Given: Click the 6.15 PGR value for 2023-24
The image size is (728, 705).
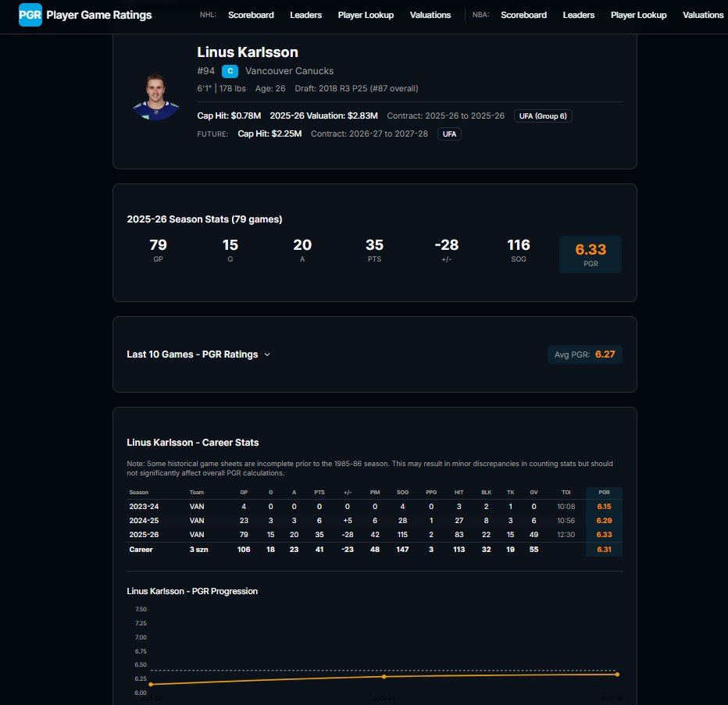Looking at the screenshot, I should pyautogui.click(x=604, y=507).
